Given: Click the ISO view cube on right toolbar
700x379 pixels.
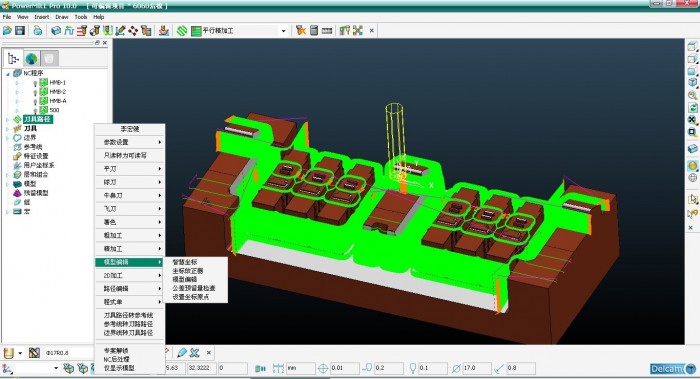Looking at the screenshot, I should click(x=692, y=82).
